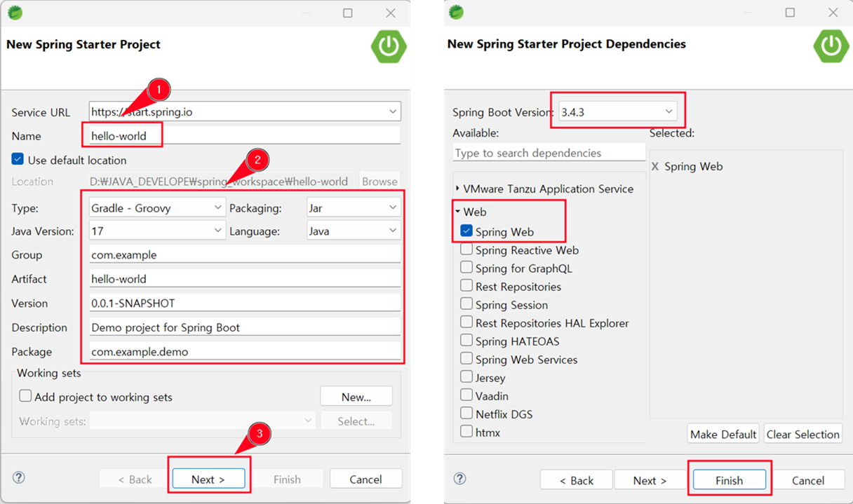Click Cancel in the New Spring Starter Project dialog

(365, 479)
